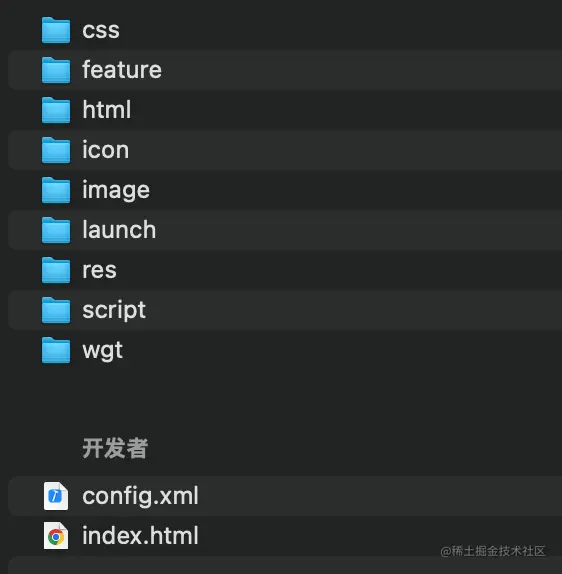Select the image folder icon
The image size is (562, 574).
[56, 190]
